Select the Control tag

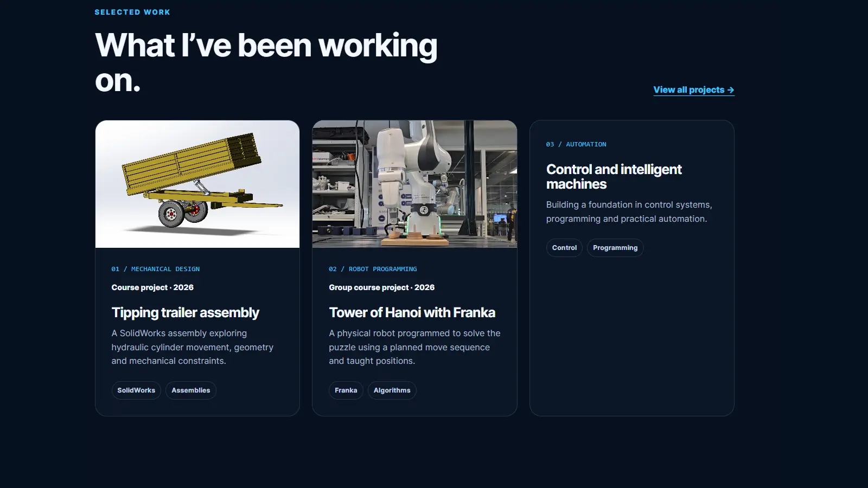(564, 248)
